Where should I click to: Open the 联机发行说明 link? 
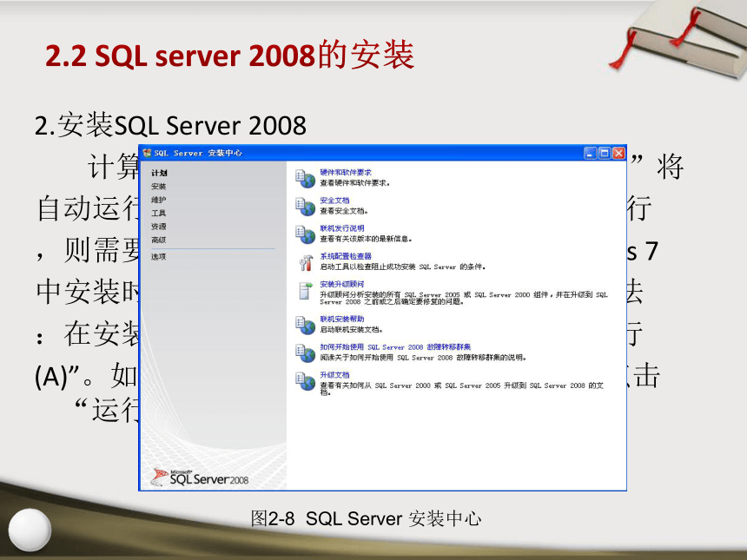pyautogui.click(x=342, y=228)
